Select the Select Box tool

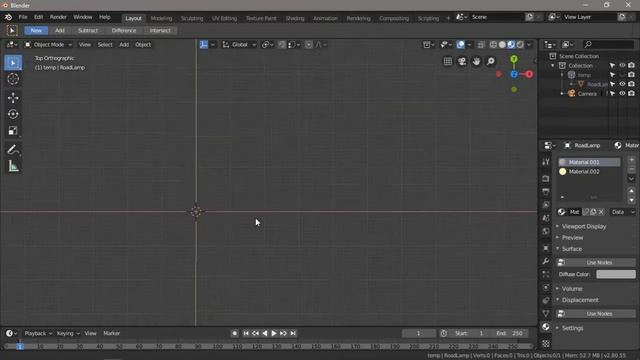[x=13, y=63]
